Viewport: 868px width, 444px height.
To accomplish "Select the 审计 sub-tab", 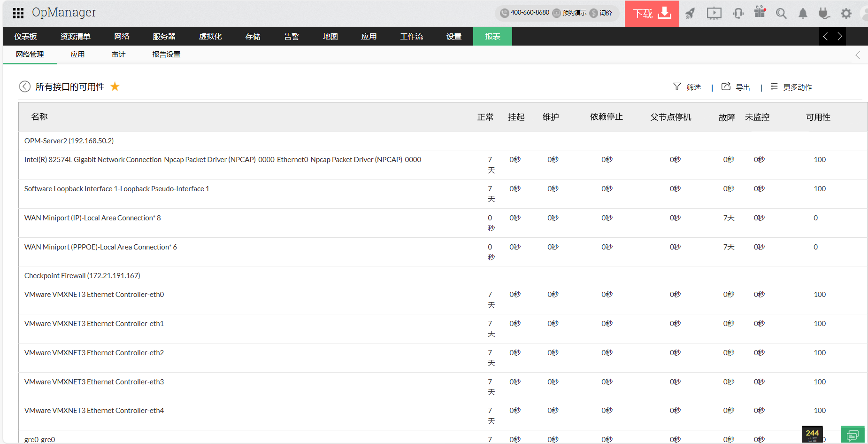I will click(118, 55).
